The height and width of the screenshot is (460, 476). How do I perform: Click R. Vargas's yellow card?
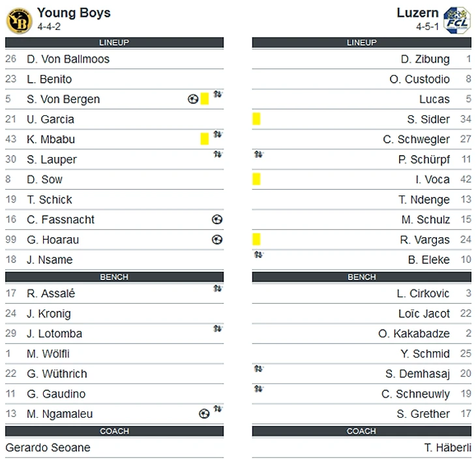point(256,239)
